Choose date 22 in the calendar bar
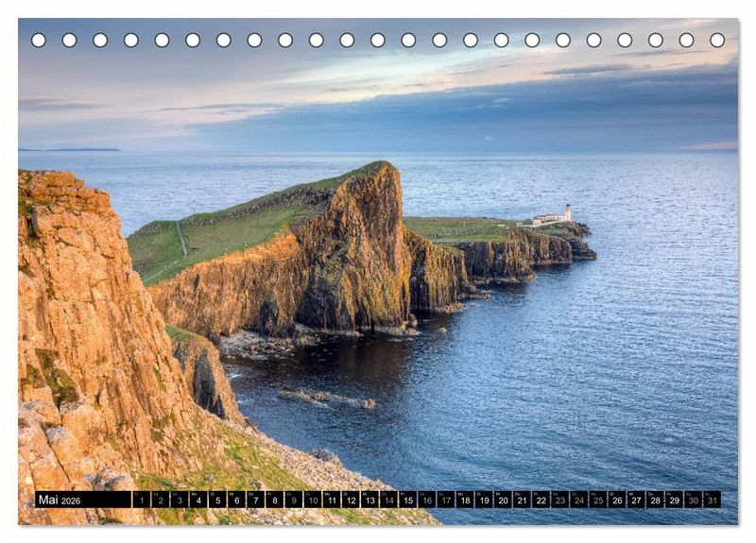The image size is (756, 543). (x=541, y=500)
